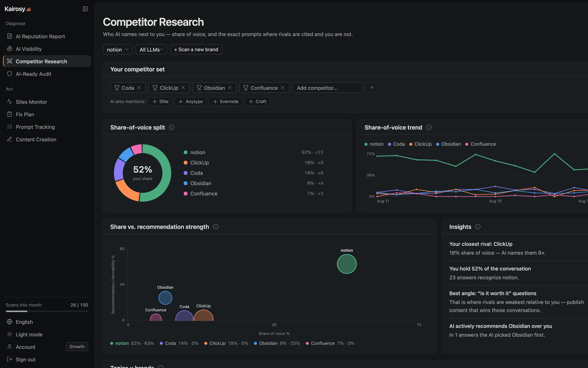Show info for Share-of-voice split
This screenshot has height=368, width=588.
(x=171, y=127)
